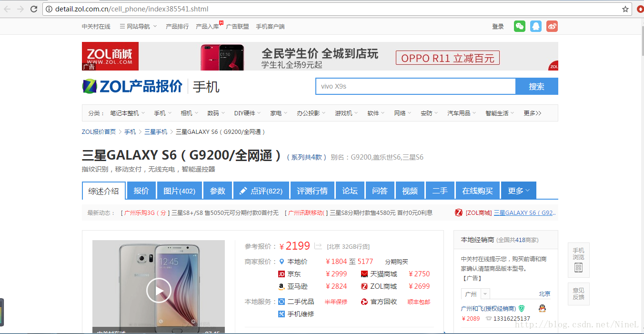Image resolution: width=644 pixels, height=334 pixels.
Task: Switch to the 问答 tab
Action: tap(380, 191)
